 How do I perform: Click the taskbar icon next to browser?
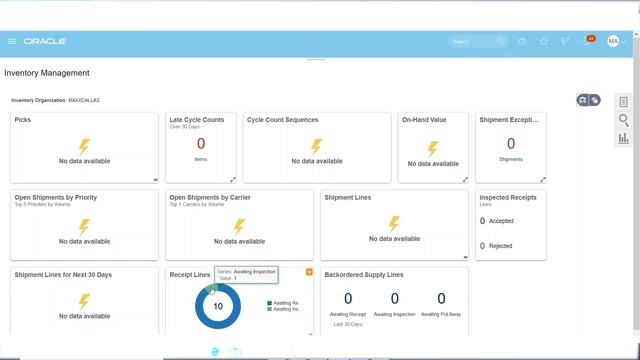click(x=236, y=351)
